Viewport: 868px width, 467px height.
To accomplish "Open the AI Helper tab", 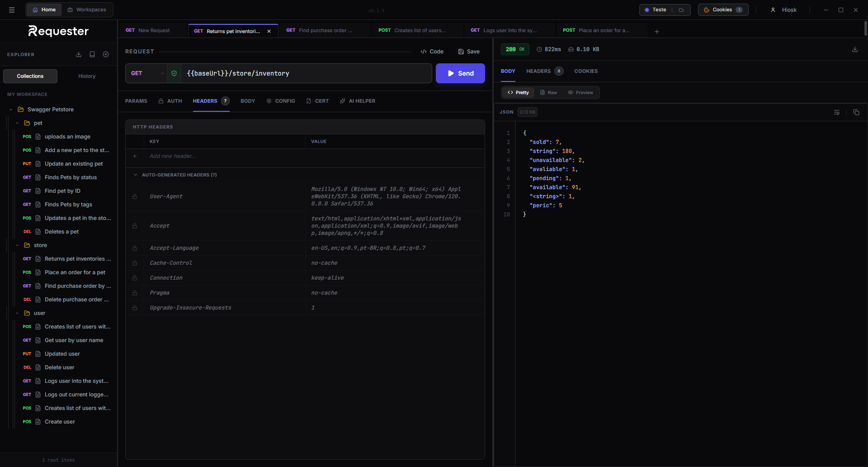I will coord(358,101).
